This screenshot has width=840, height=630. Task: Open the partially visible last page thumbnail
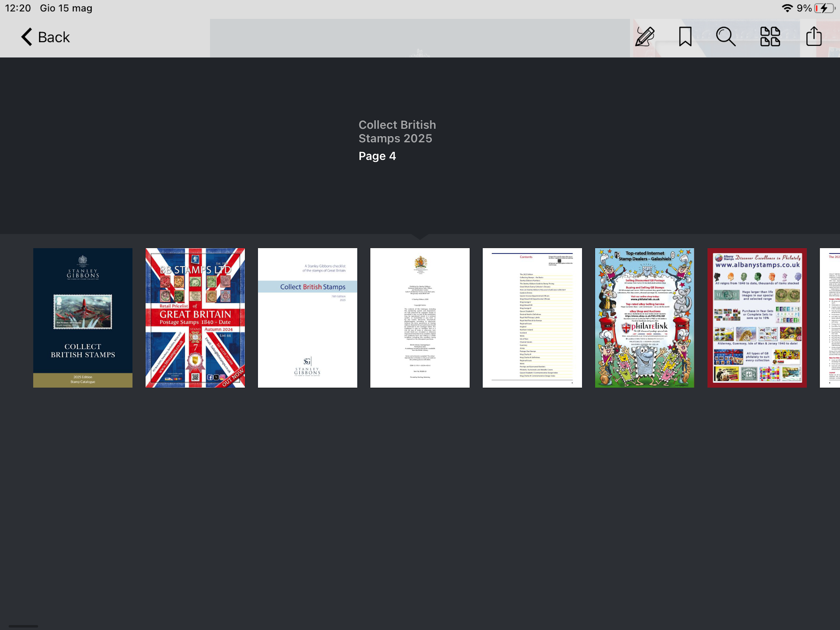(x=830, y=318)
